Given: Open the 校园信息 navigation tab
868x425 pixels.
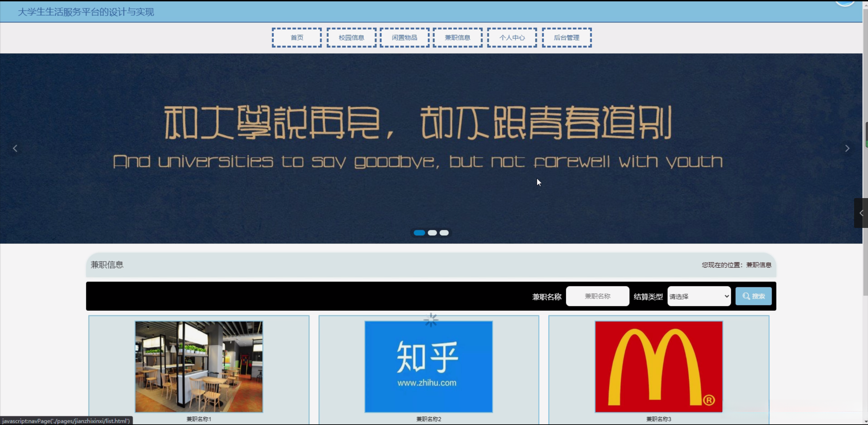Looking at the screenshot, I should pyautogui.click(x=351, y=38).
